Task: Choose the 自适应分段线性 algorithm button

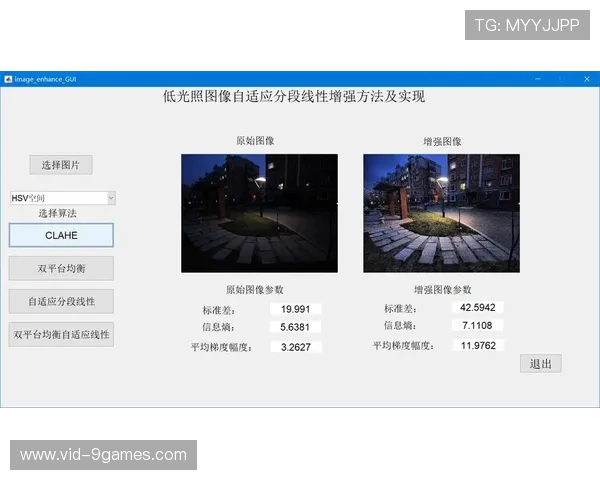Action: (61, 301)
